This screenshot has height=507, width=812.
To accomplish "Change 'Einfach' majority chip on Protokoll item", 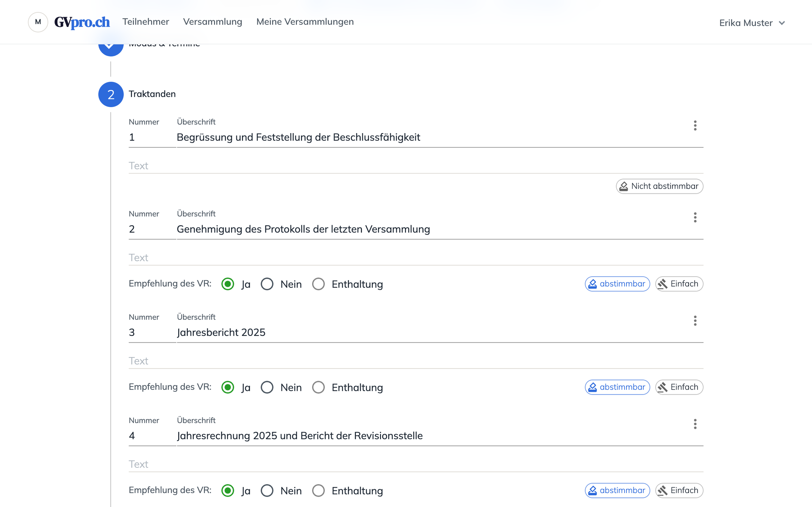I will tap(679, 284).
